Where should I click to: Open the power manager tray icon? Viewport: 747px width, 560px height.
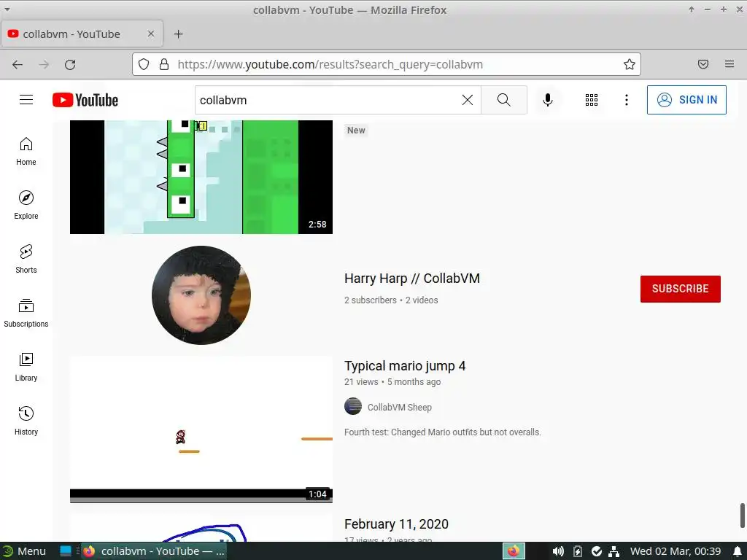(x=578, y=551)
